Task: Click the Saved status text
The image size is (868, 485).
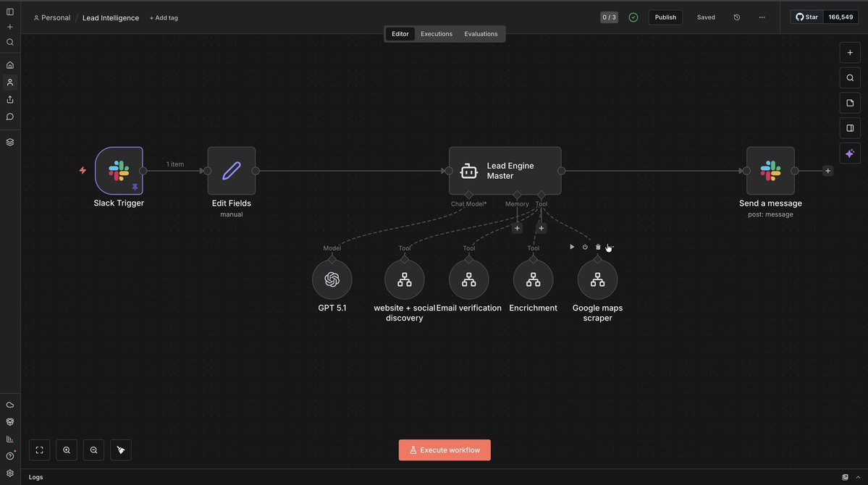Action: coord(706,17)
